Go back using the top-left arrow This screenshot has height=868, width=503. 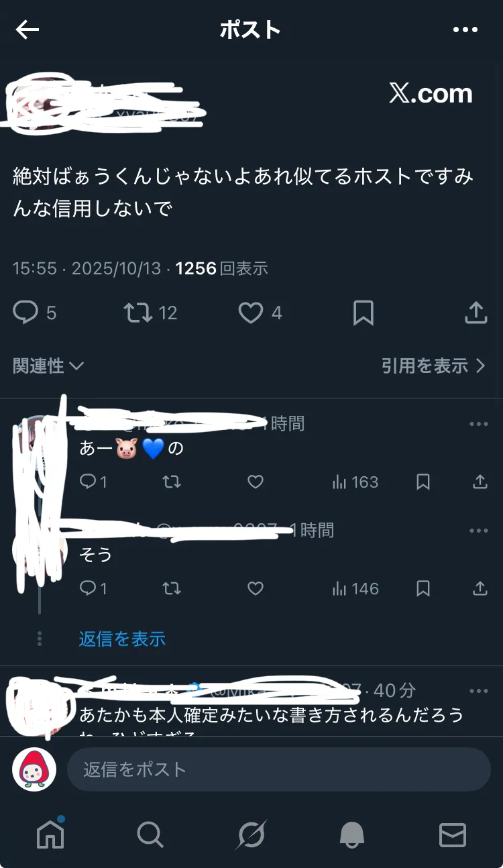(x=27, y=30)
